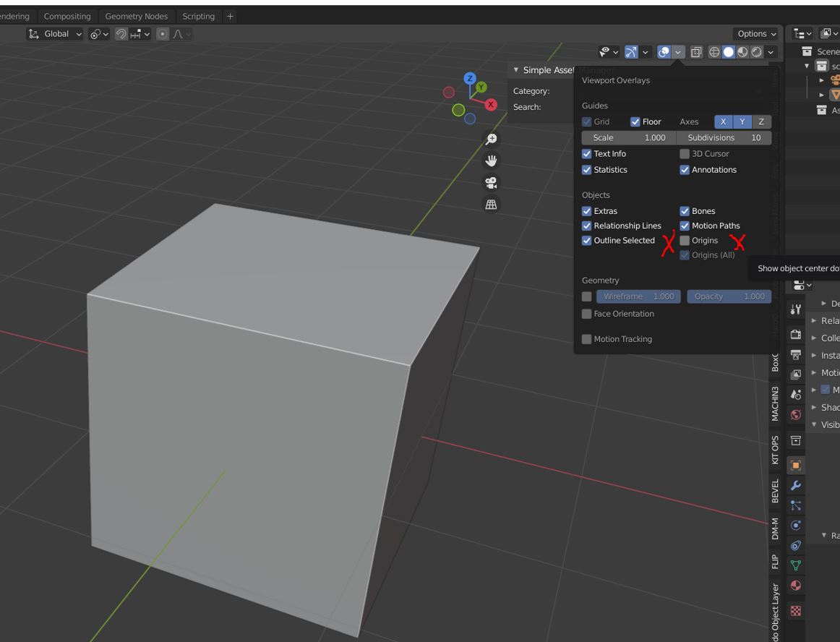Toggle X-ray mode in viewport header
This screenshot has height=642, width=840.
point(696,51)
